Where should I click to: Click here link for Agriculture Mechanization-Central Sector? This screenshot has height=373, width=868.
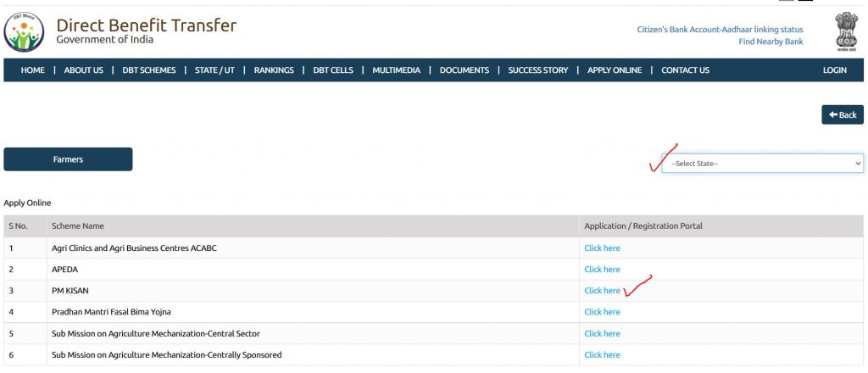coord(603,334)
